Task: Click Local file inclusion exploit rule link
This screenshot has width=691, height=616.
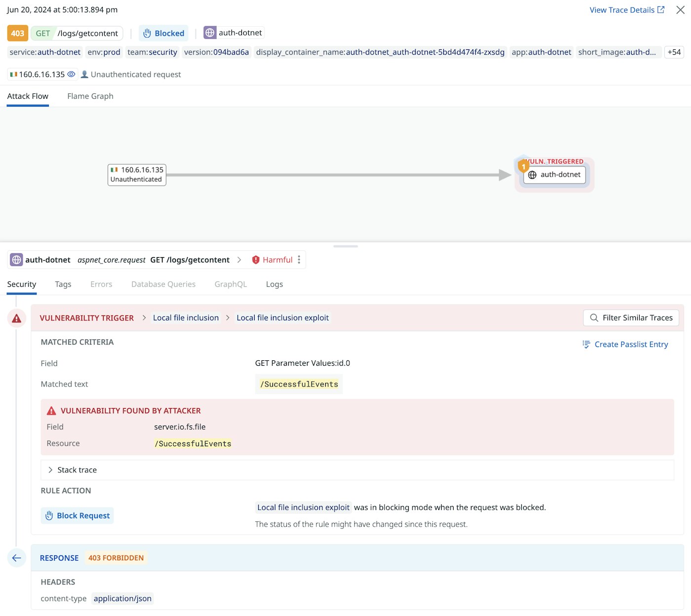Action: pyautogui.click(x=303, y=507)
